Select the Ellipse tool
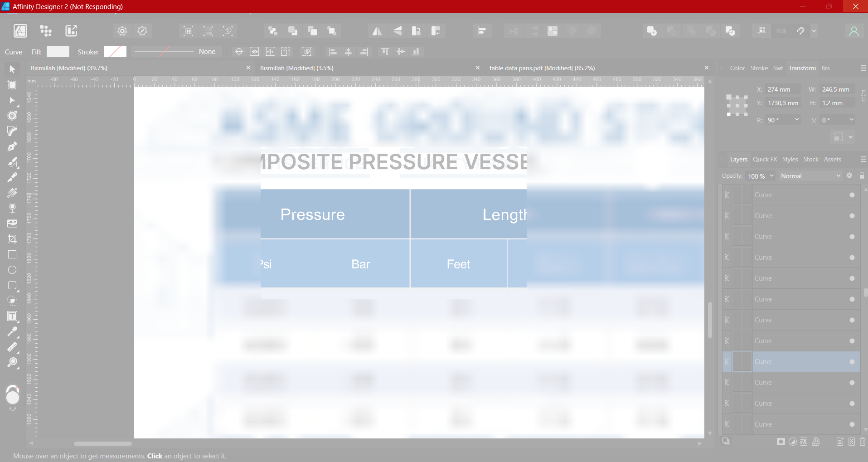This screenshot has width=868, height=462. (x=12, y=270)
